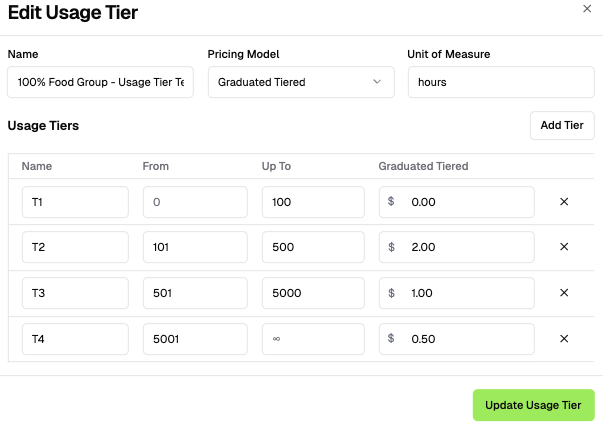Delete the T4 tier row

point(564,338)
